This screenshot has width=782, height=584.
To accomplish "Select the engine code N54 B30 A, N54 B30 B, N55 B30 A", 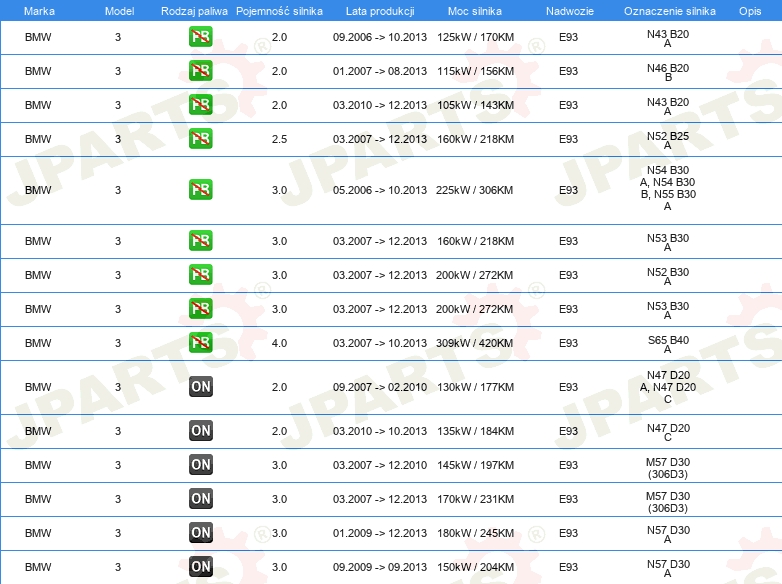I will tap(668, 188).
